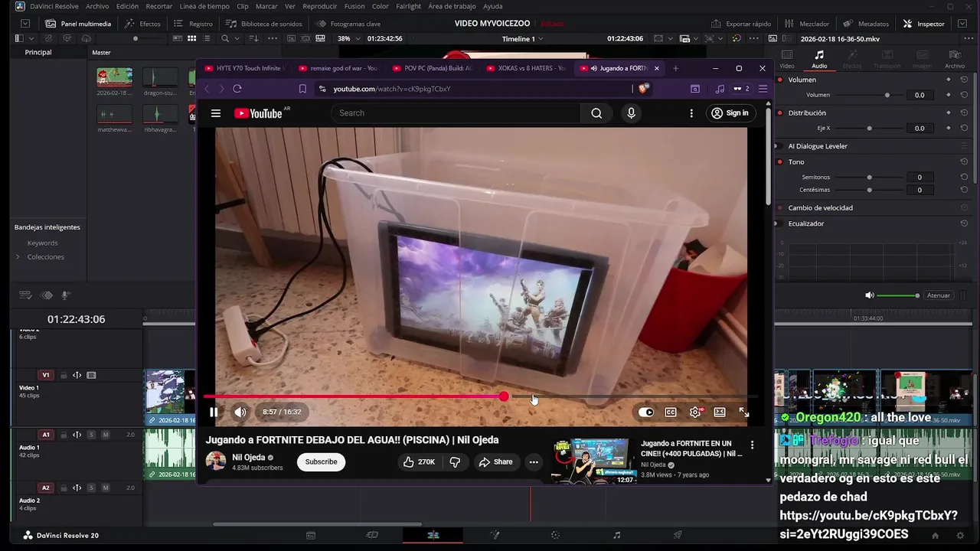Enable the Ecualizador section toggle
Screen dimensions: 980x551
pyautogui.click(x=780, y=223)
